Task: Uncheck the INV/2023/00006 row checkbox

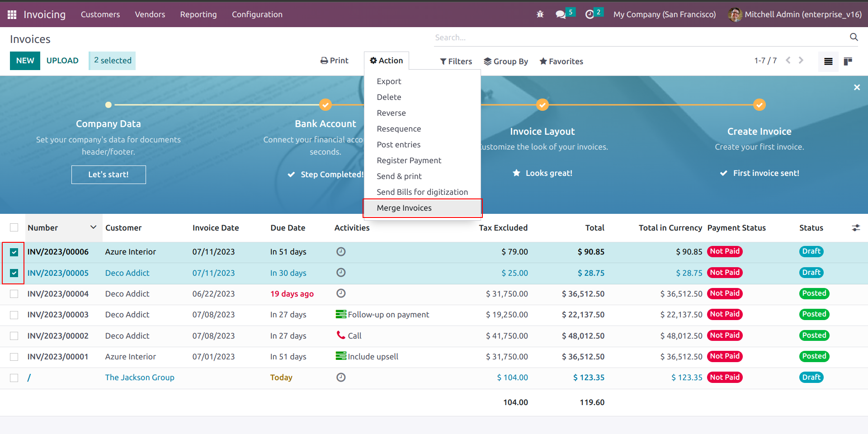Action: pos(14,252)
